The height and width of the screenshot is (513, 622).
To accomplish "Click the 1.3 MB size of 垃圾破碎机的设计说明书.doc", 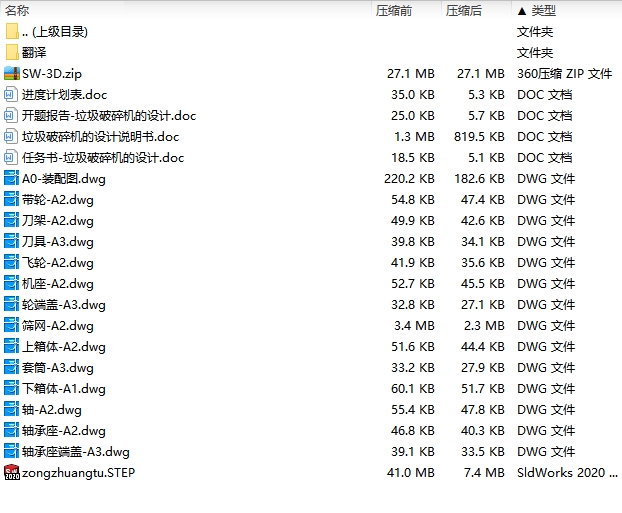I will tap(414, 137).
